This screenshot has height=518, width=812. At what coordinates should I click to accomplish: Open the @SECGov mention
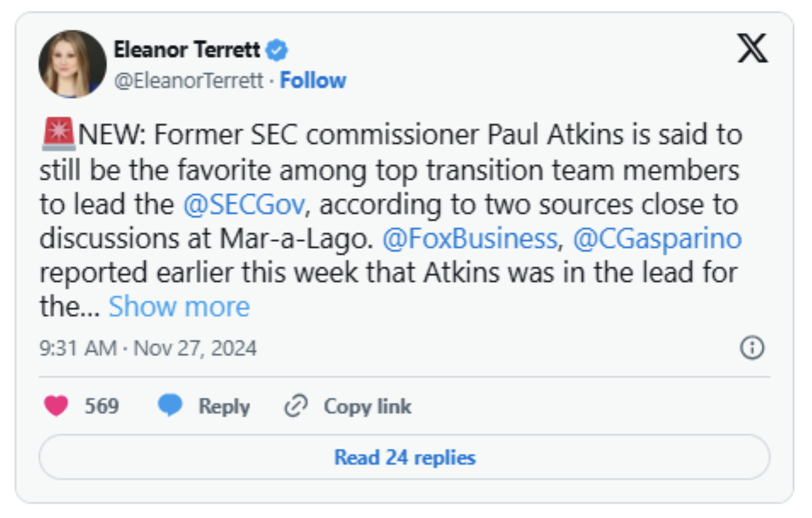[244, 204]
